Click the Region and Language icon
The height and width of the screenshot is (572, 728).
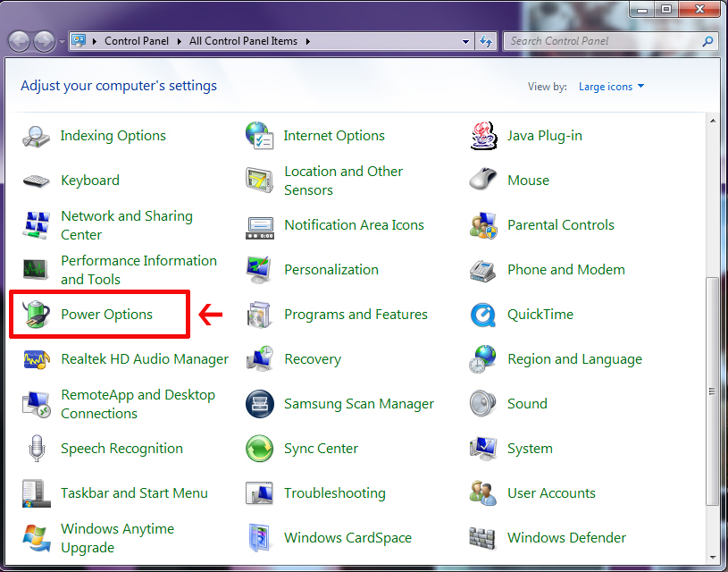(483, 359)
